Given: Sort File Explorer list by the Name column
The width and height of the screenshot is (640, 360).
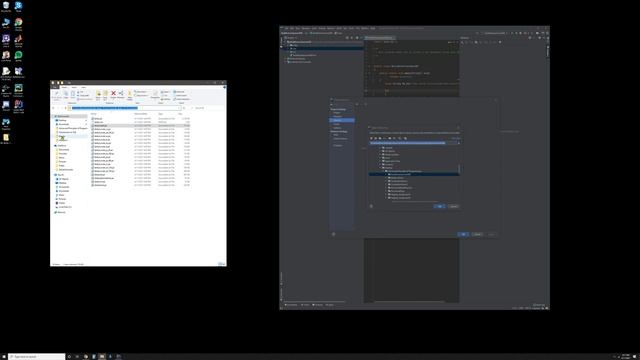Looking at the screenshot, I should (x=94, y=114).
